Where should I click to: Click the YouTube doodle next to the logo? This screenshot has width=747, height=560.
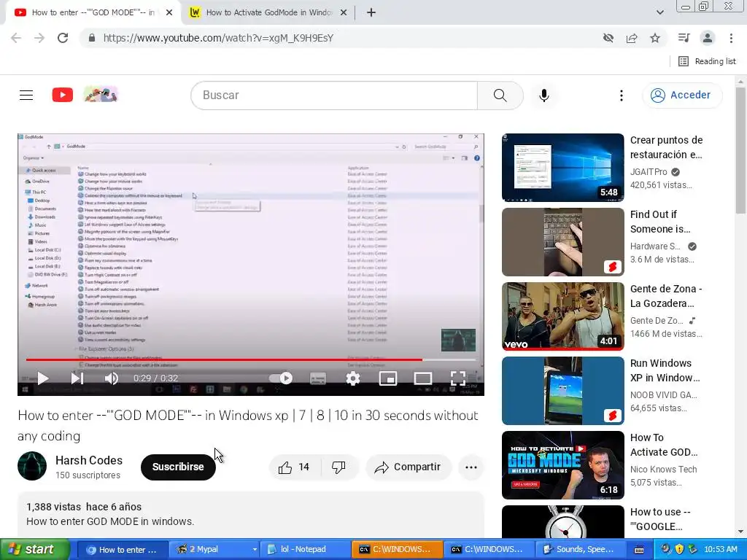[101, 95]
